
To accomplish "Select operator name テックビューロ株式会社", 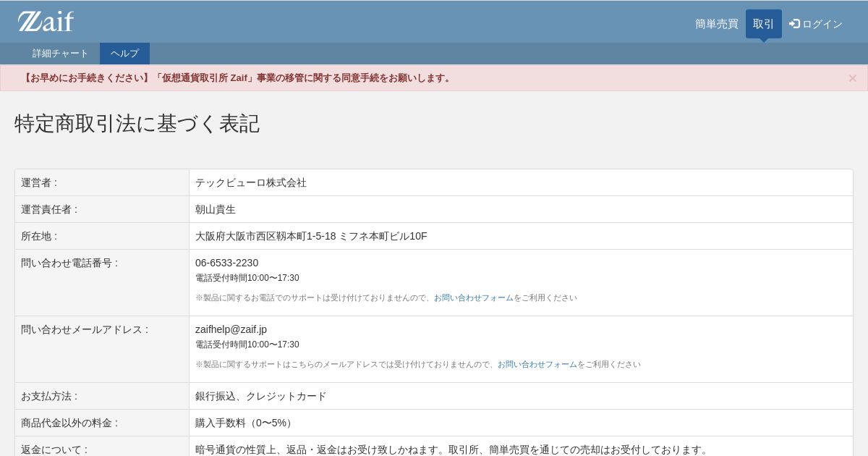I will click(x=251, y=182).
